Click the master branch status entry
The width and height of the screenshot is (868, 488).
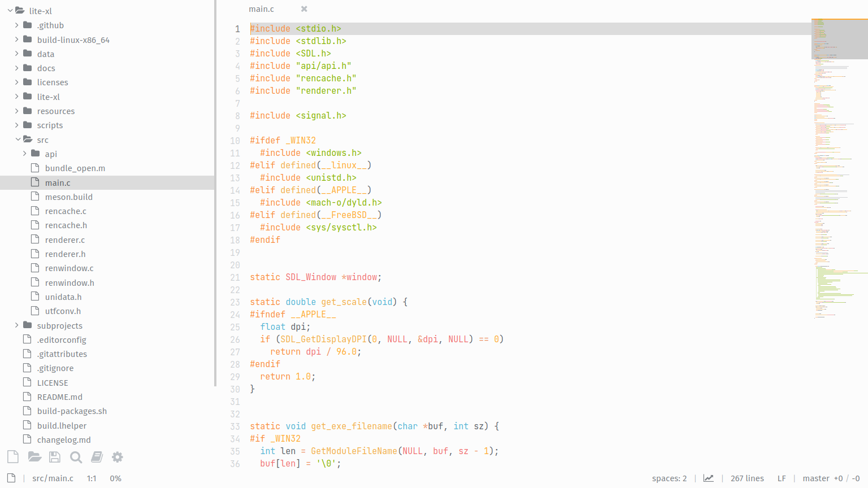[x=816, y=478]
